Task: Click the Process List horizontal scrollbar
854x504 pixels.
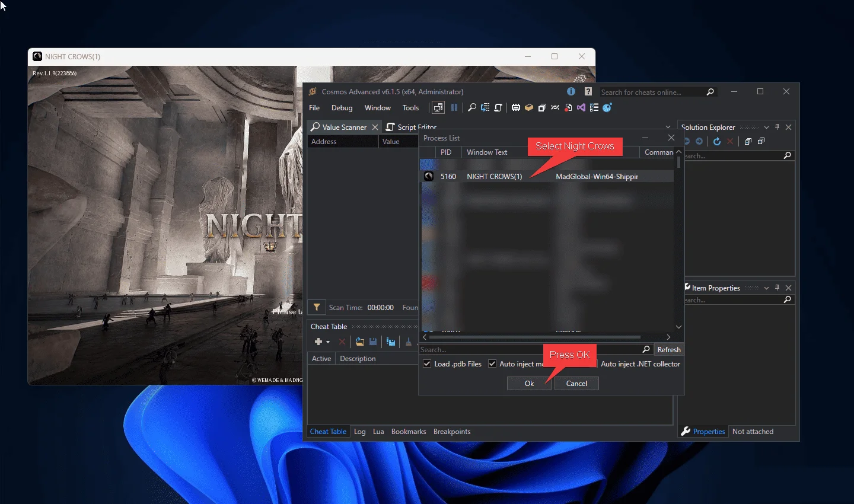Action: [x=534, y=337]
